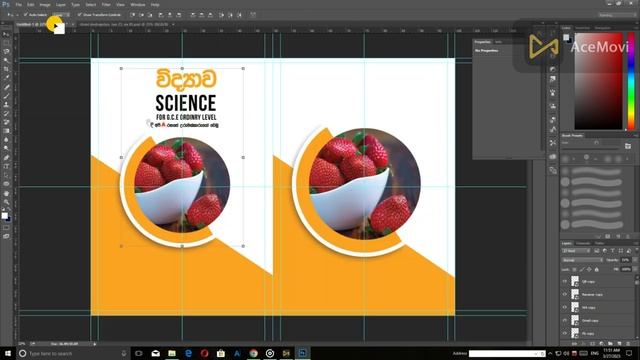Viewport: 640px width, 360px height.
Task: Select the Quick Selection tool
Action: click(6, 60)
